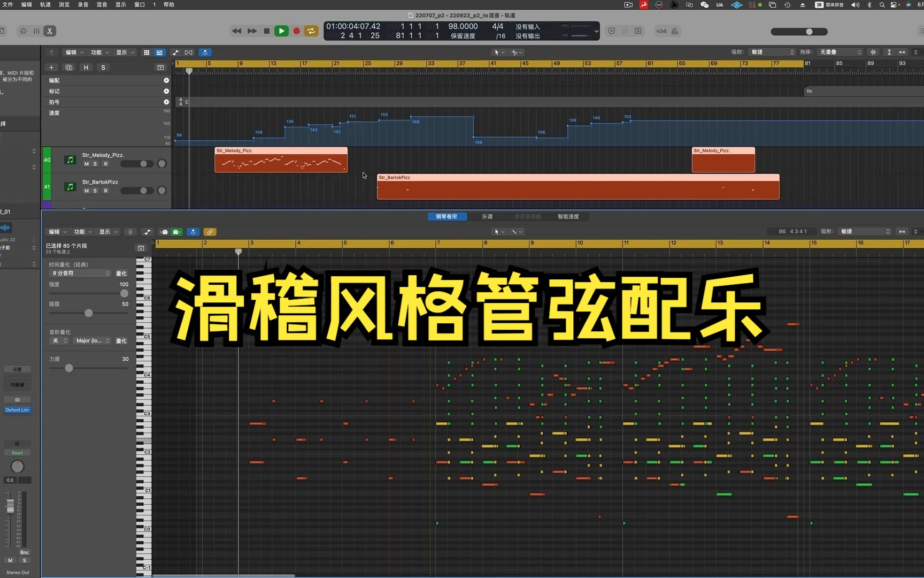
Task: Open the 拖移 drag mode dropdown
Action: coord(840,52)
